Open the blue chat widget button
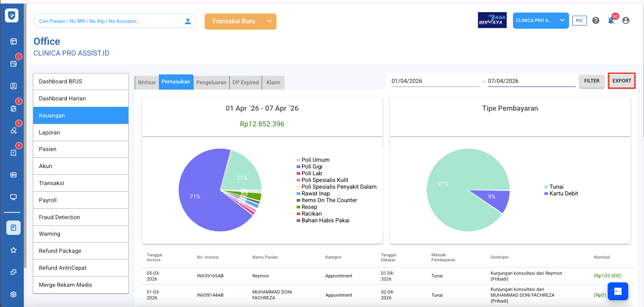This screenshot has height=307, width=644. coord(618,291)
